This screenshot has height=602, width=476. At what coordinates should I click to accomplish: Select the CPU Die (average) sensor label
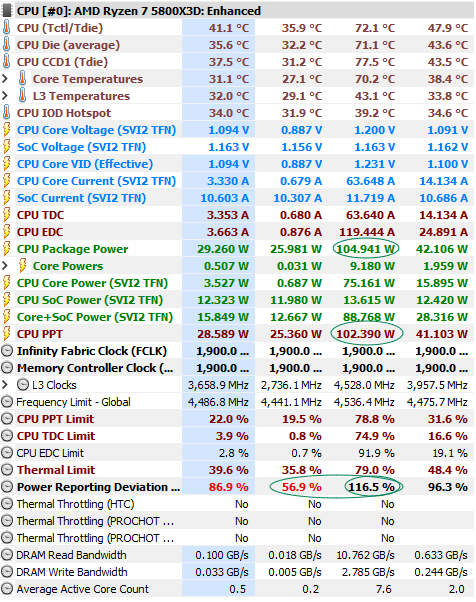point(68,45)
